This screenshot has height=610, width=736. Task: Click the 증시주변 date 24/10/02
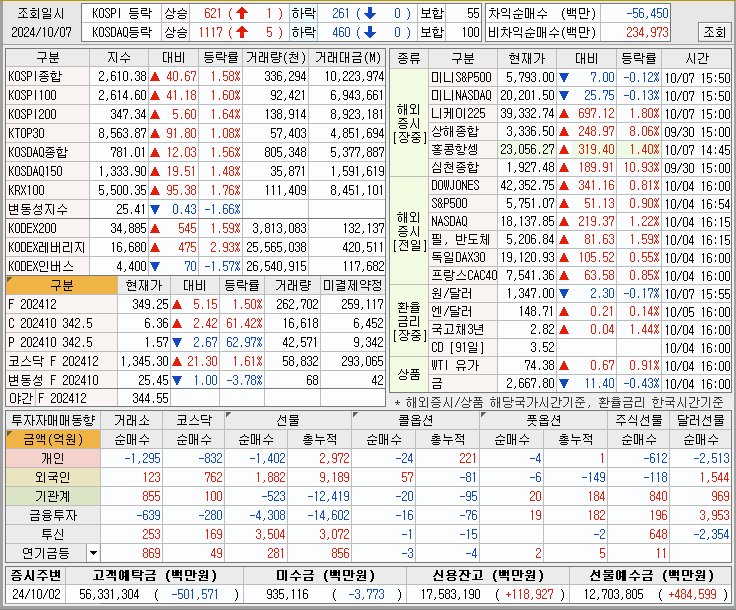point(36,595)
